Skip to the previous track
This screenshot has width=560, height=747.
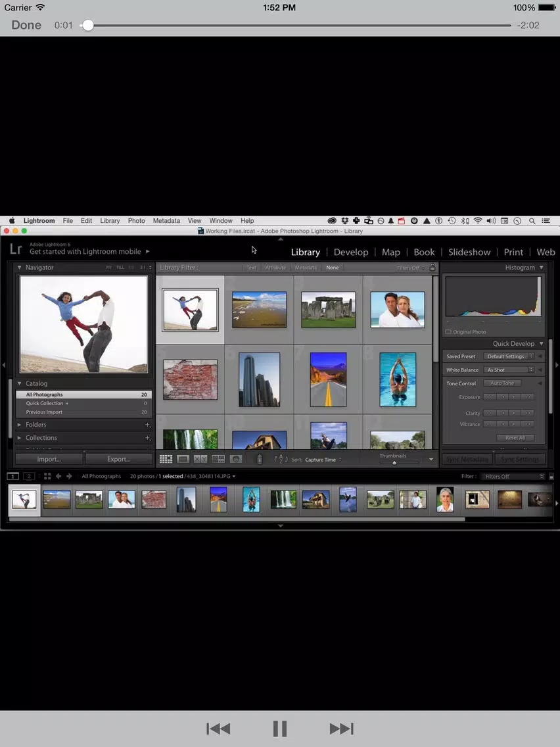[x=219, y=729]
